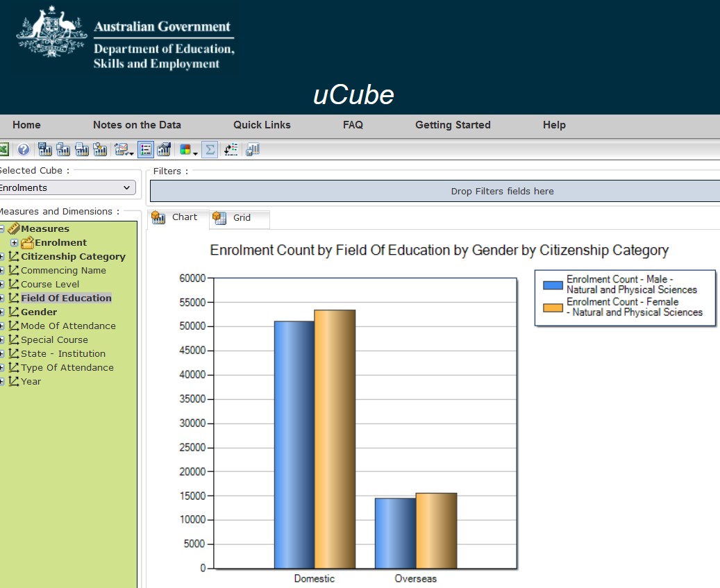Click the chart title text
Image resolution: width=720 pixels, height=588 pixels.
pyautogui.click(x=439, y=250)
